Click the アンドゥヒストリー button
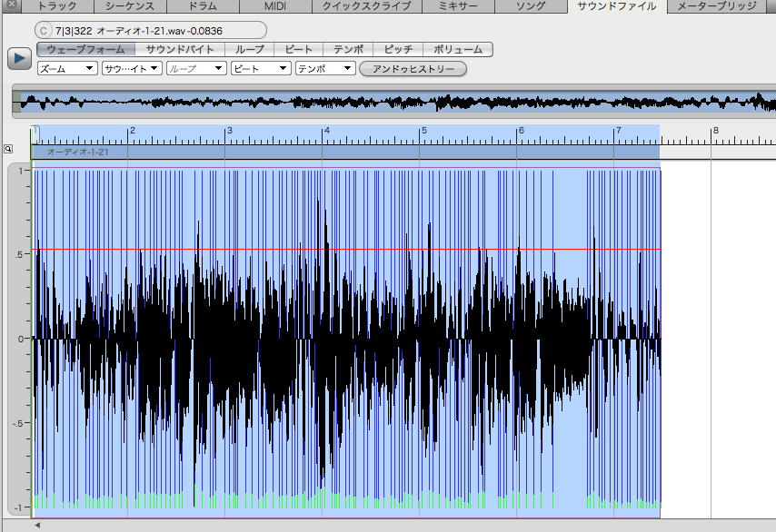Image resolution: width=776 pixels, height=532 pixels. (x=413, y=69)
